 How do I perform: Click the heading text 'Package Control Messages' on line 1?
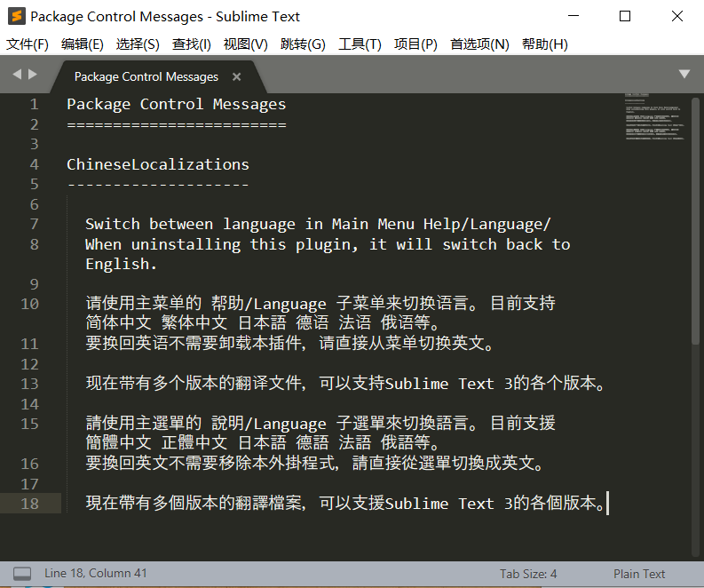point(177,105)
